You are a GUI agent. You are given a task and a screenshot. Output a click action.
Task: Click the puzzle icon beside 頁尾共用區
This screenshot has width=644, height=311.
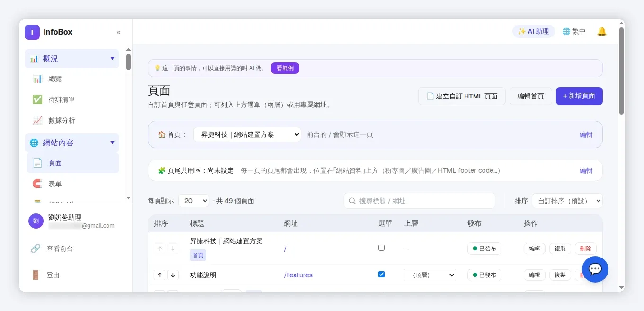(161, 170)
